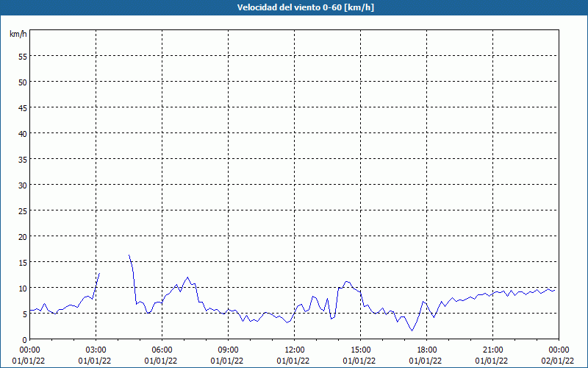This screenshot has height=368, width=588.
Task: Click the 45 y-axis tick label
Action: pyautogui.click(x=23, y=108)
